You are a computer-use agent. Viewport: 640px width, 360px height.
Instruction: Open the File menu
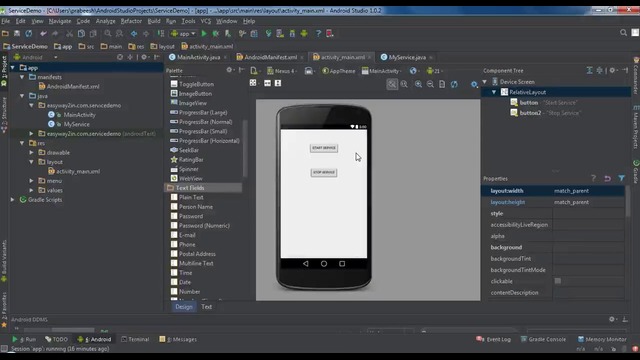pyautogui.click(x=6, y=21)
